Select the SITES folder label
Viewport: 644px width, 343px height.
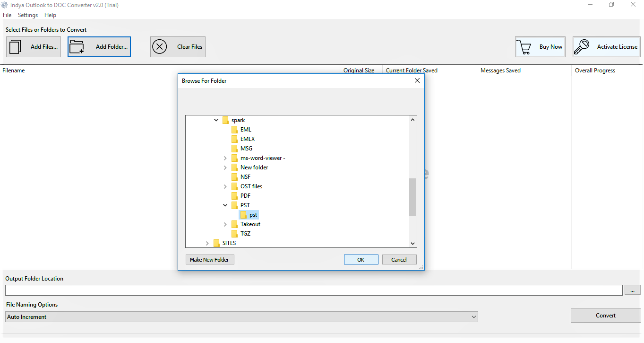click(229, 243)
